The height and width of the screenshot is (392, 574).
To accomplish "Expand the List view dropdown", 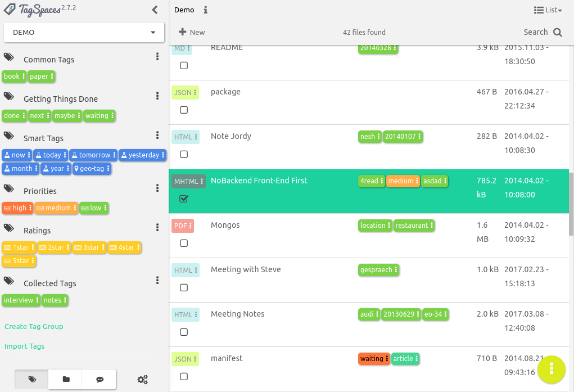I will pos(548,10).
